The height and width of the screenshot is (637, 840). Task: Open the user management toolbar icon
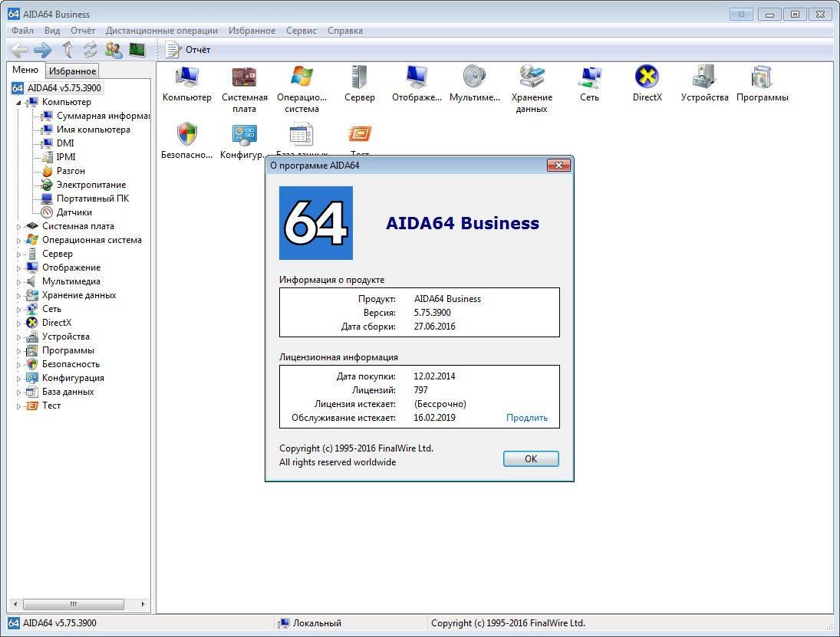(x=114, y=50)
